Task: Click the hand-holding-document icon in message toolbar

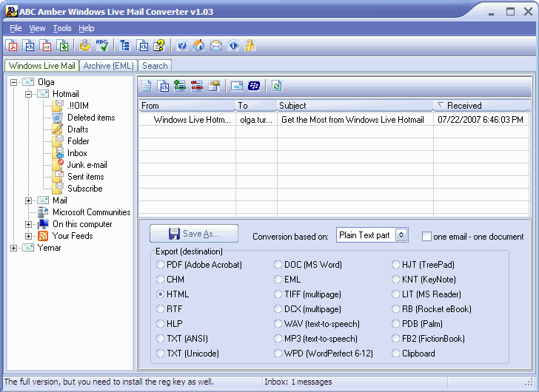Action: (x=214, y=86)
